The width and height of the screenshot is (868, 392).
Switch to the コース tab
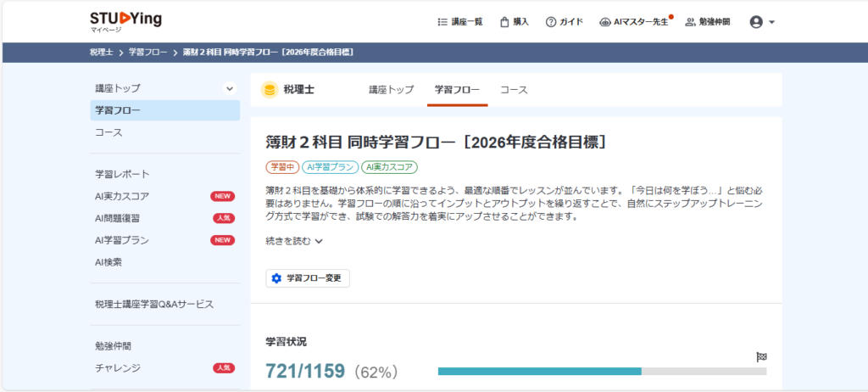click(514, 89)
